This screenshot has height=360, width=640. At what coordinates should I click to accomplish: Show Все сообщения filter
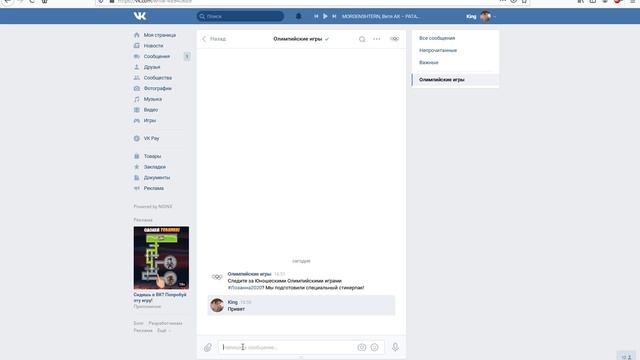pyautogui.click(x=437, y=38)
